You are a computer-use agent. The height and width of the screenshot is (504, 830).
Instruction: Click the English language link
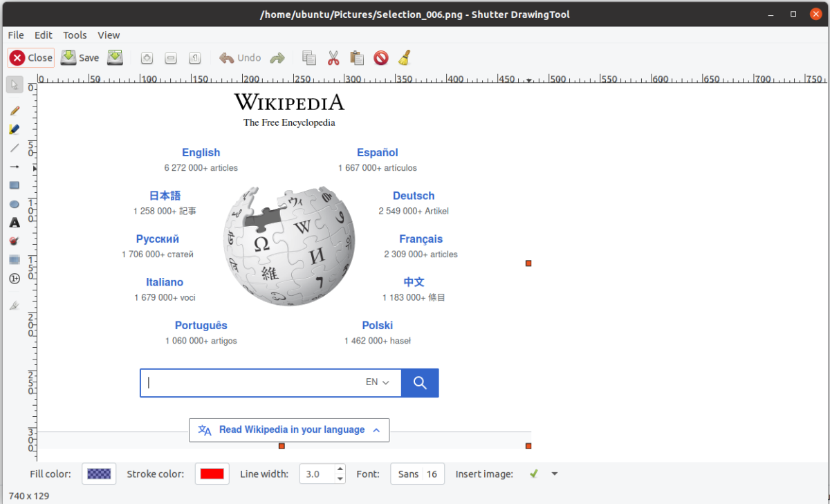pos(201,153)
